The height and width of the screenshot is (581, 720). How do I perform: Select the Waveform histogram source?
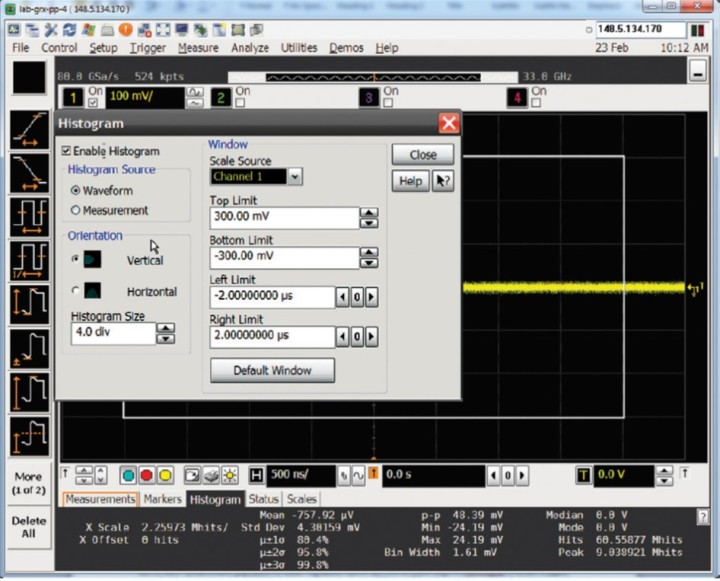pos(75,190)
